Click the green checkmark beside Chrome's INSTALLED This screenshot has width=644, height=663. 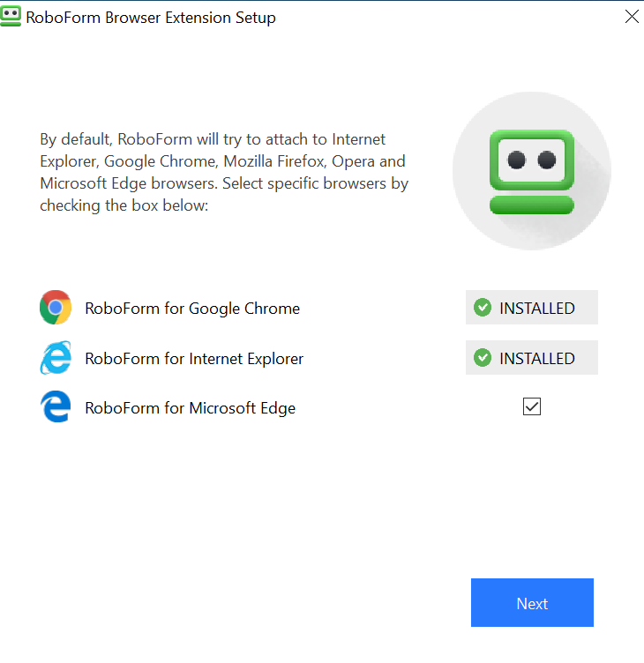tap(483, 308)
